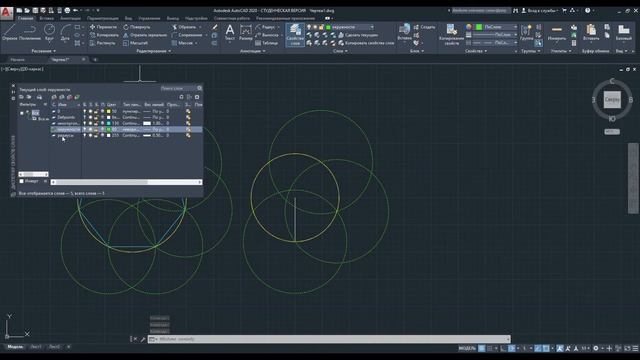Viewport: 640px width, 360px height.
Task: Toggle МОДЕЛЬ space button in status bar
Action: 467,348
